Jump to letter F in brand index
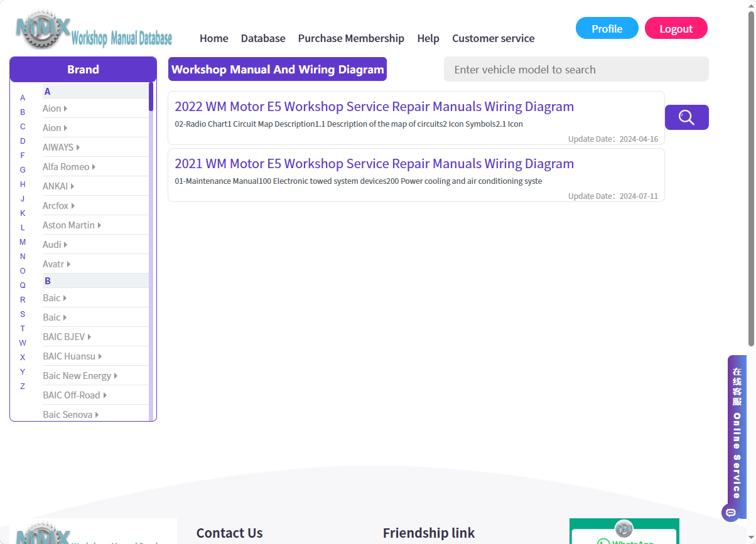756x544 pixels. point(23,156)
